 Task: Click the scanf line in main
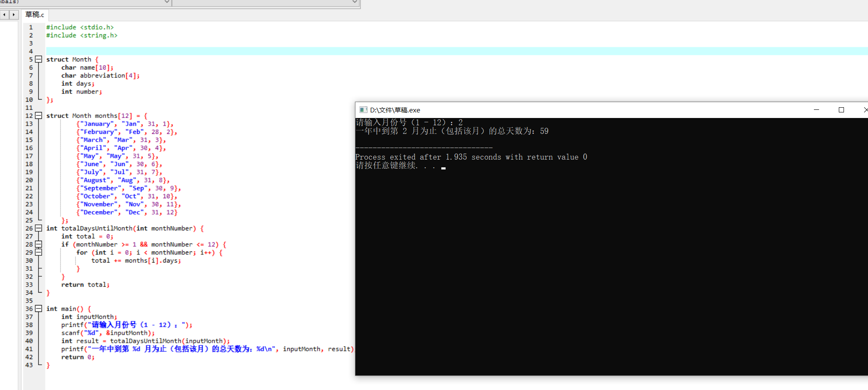[108, 333]
